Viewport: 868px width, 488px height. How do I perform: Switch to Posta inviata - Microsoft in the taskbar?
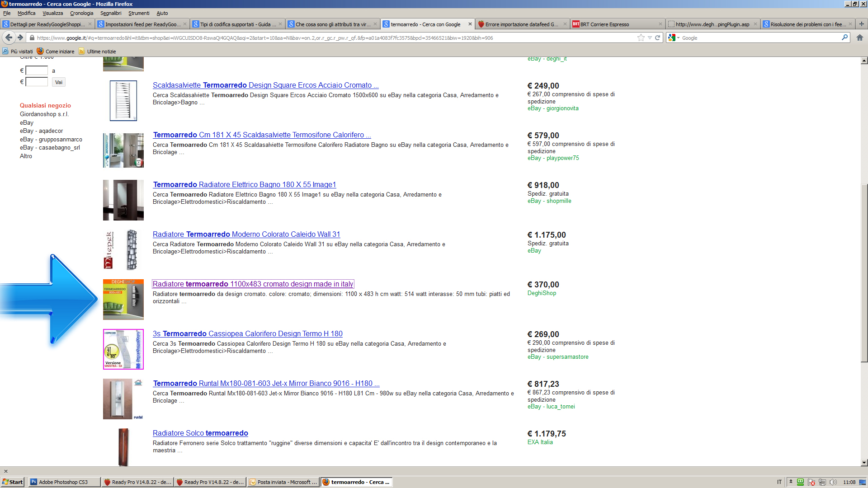(x=283, y=482)
